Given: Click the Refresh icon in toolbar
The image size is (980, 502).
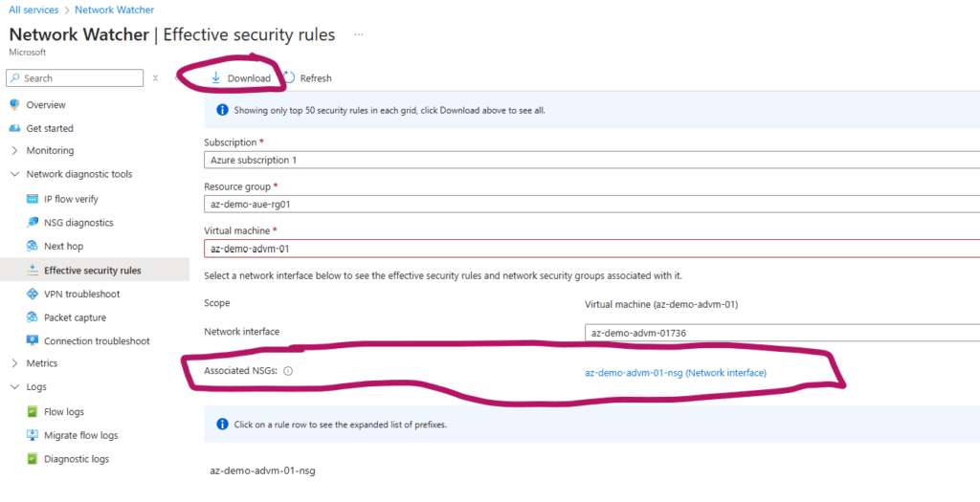Looking at the screenshot, I should point(289,77).
